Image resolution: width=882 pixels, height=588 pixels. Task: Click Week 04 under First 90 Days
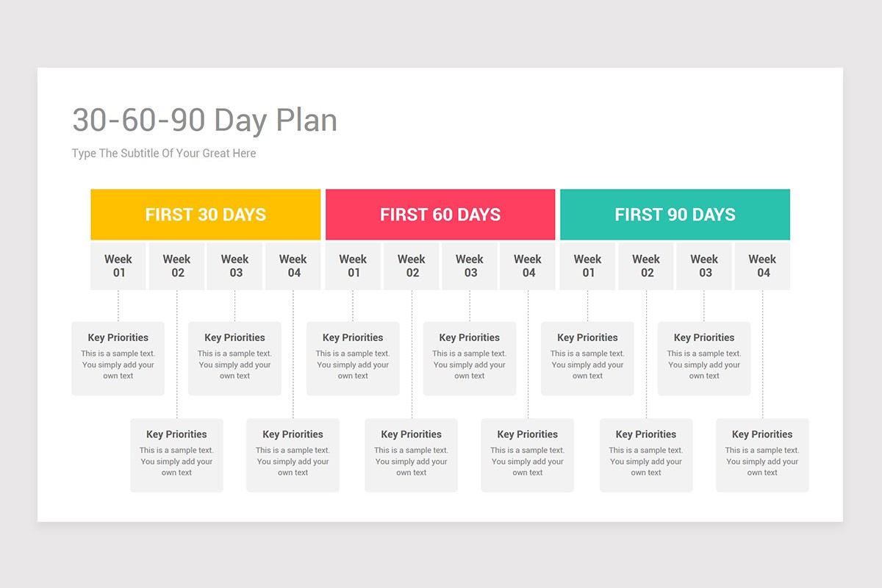pos(762,266)
